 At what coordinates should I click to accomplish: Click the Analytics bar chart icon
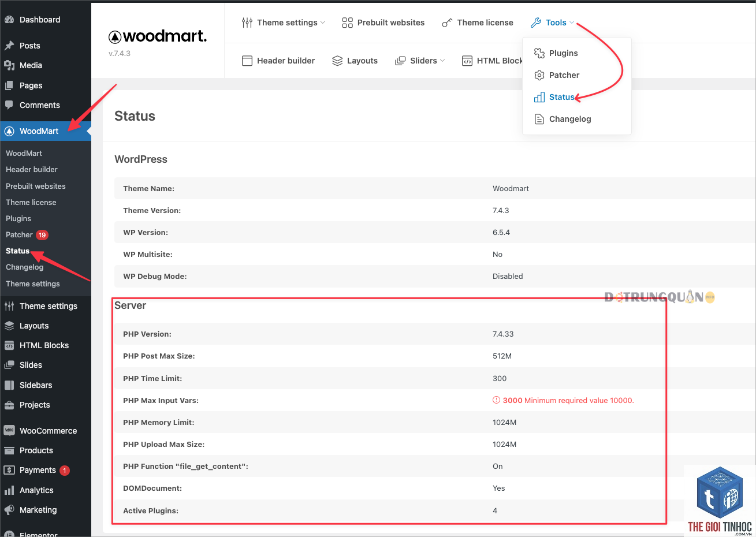click(9, 490)
